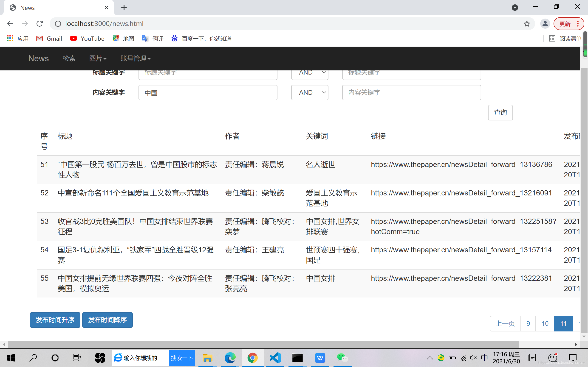Select the 图片 tab in navigation bar
This screenshot has width=588, height=367.
pyautogui.click(x=98, y=58)
